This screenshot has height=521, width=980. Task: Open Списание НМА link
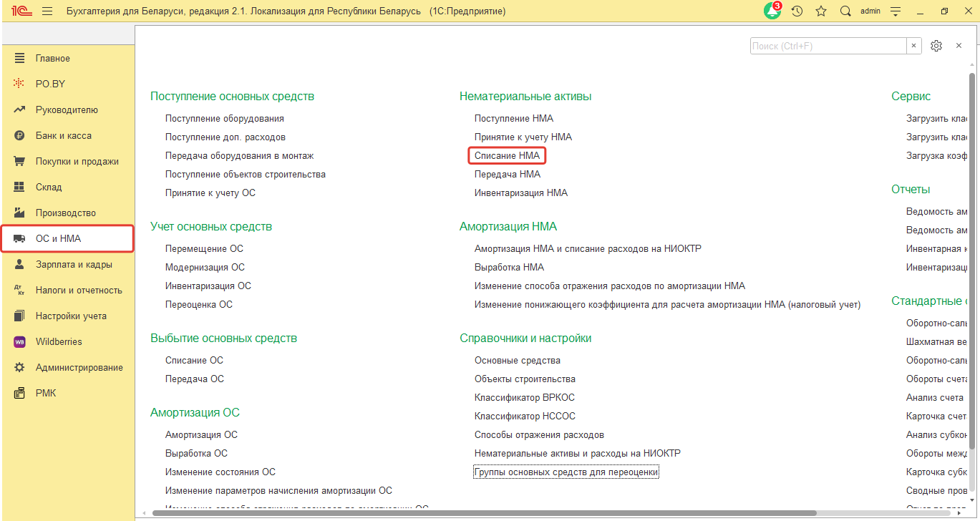[507, 155]
